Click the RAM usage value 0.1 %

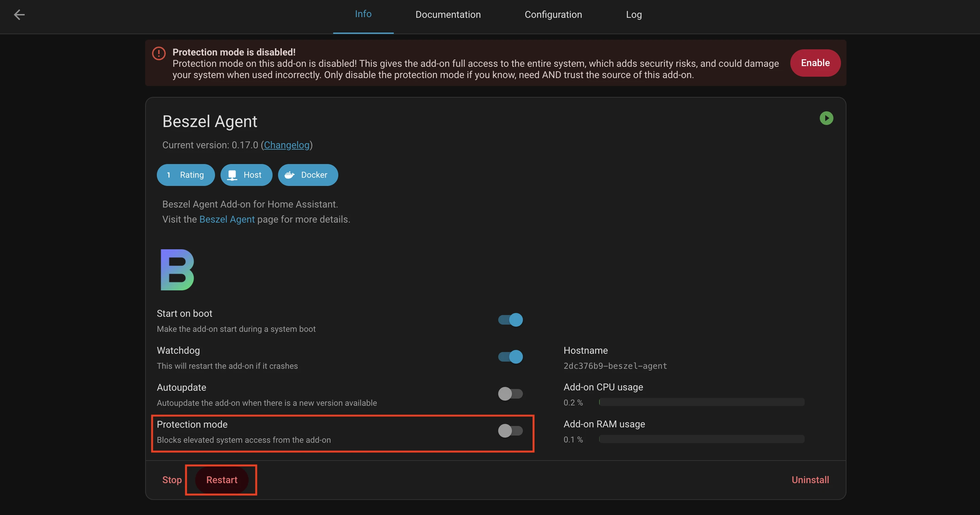pyautogui.click(x=573, y=439)
